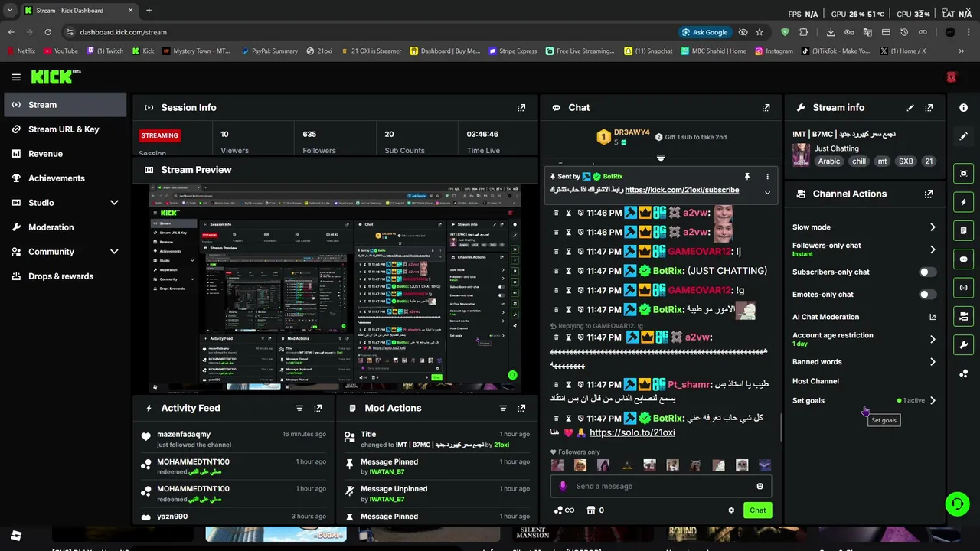Open the Revenue page
980x551 pixels.
coord(65,154)
